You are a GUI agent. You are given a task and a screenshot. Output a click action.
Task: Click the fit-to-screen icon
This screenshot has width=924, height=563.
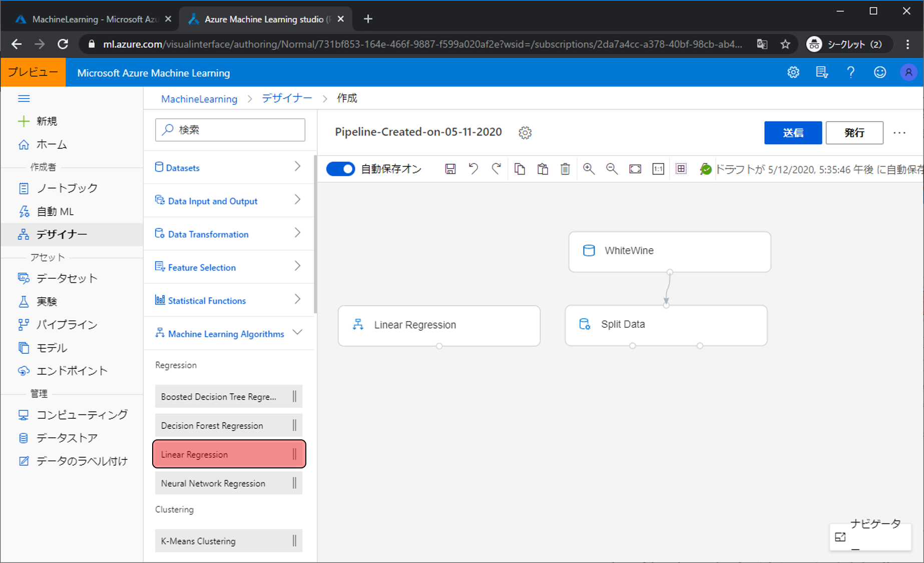click(635, 169)
